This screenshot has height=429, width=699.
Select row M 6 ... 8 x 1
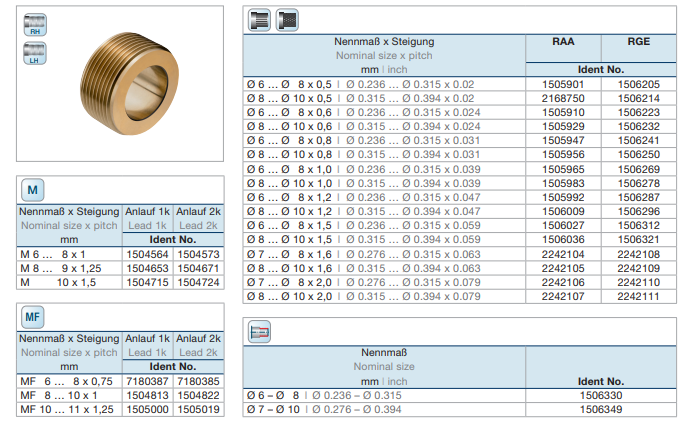tap(120, 254)
